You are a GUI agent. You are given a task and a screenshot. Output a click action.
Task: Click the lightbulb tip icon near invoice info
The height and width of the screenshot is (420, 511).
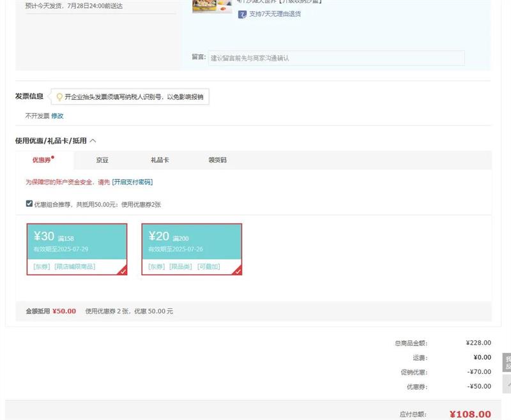pos(59,97)
